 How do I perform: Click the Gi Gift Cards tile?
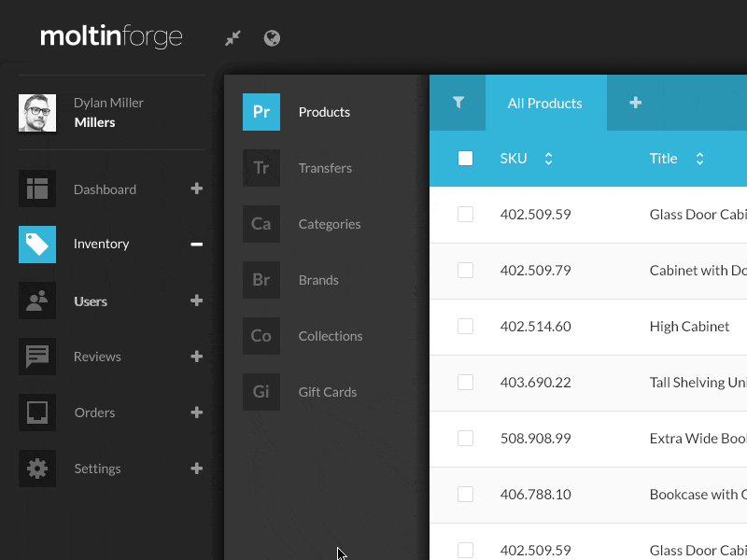pyautogui.click(x=261, y=392)
